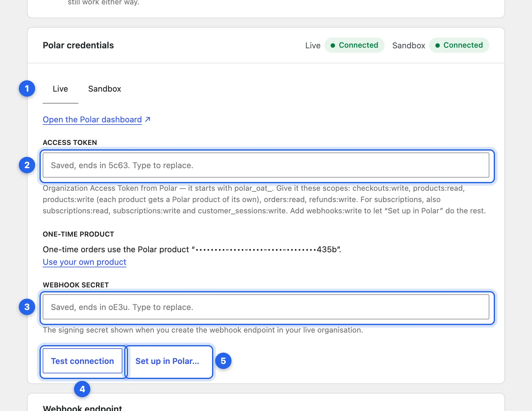Click the masked product ID ending 435b
532x411 pixels.
point(266,249)
